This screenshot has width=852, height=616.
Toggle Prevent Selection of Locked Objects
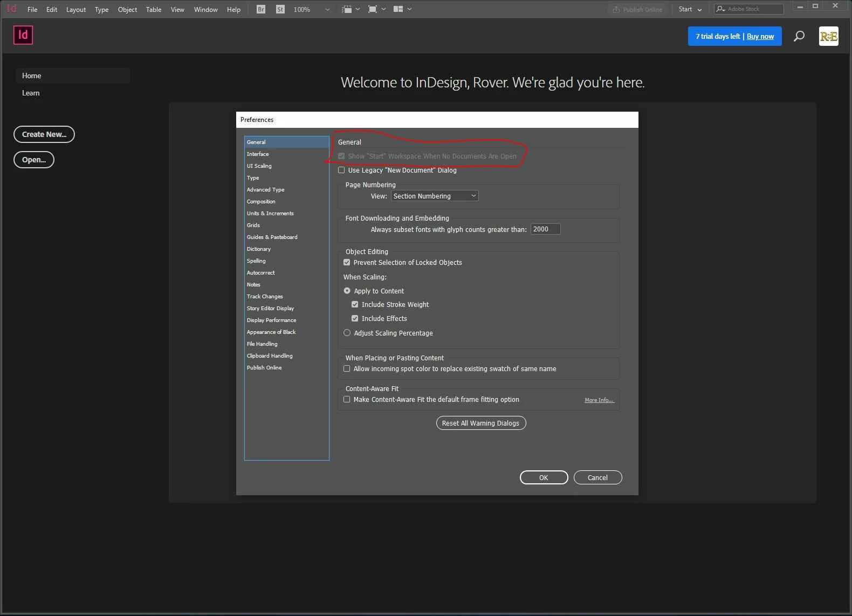[x=347, y=262]
